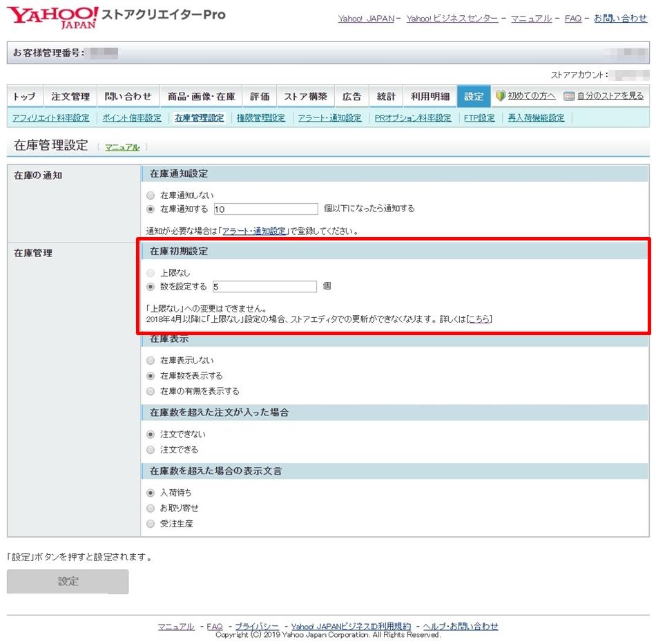Open the 広告 tab
This screenshot has height=644, width=656.
[x=351, y=96]
